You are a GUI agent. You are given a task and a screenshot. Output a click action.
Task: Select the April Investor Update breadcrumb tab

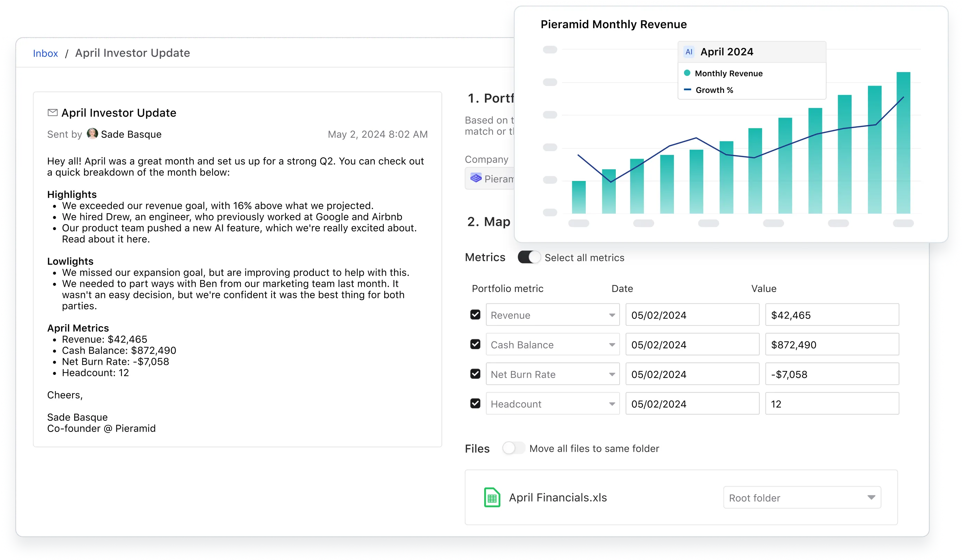click(132, 53)
